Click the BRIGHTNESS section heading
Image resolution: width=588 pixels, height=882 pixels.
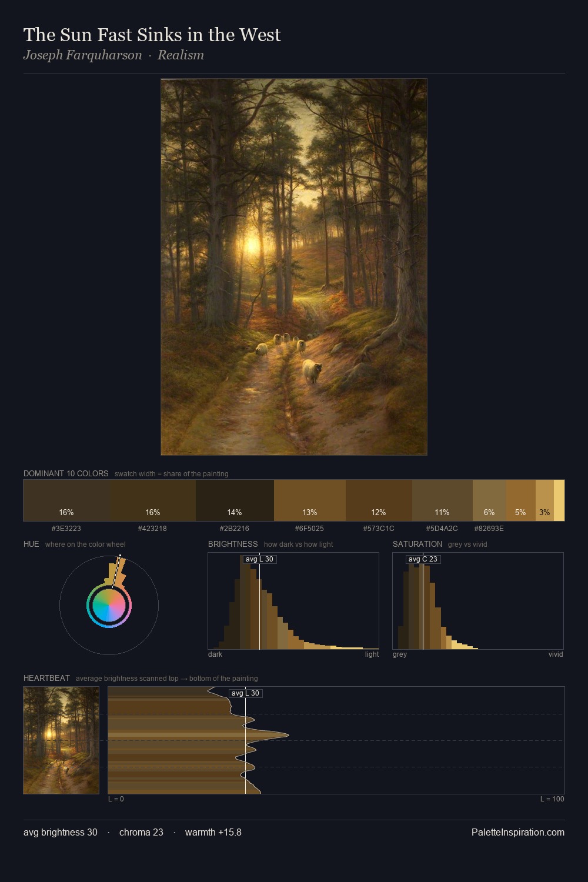[x=233, y=544]
